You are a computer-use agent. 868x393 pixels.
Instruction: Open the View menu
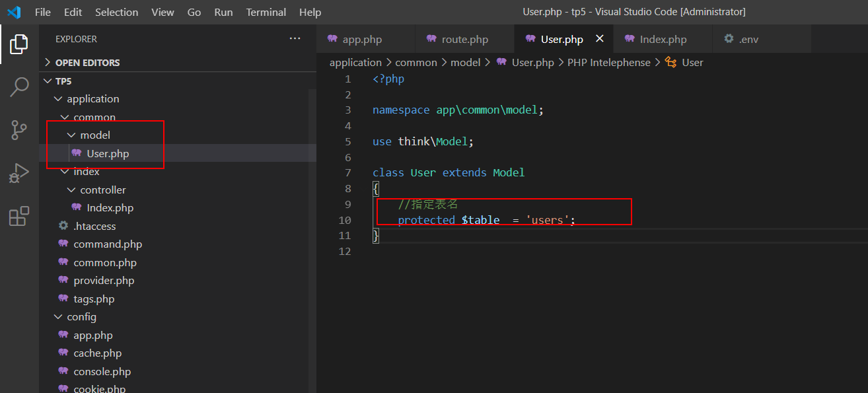pyautogui.click(x=163, y=12)
